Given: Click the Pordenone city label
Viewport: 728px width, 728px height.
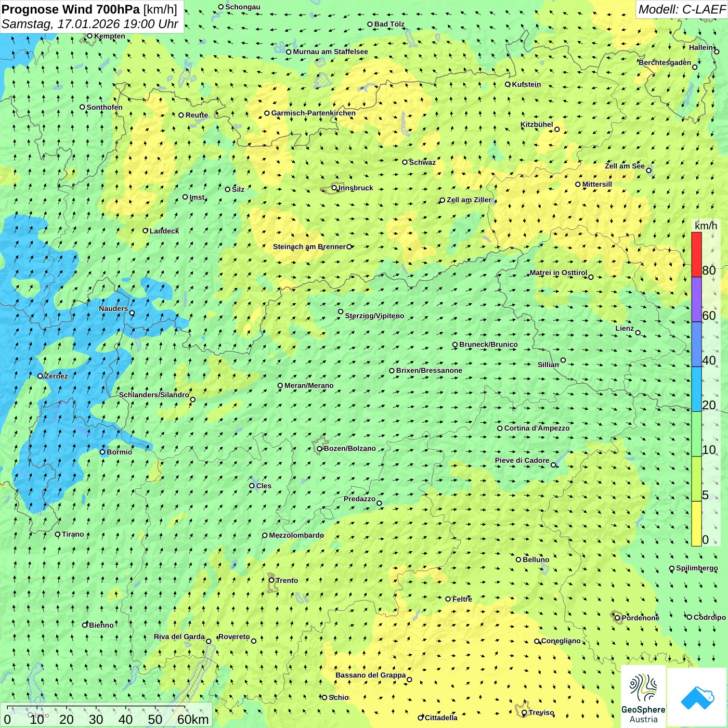Looking at the screenshot, I should point(641,618).
